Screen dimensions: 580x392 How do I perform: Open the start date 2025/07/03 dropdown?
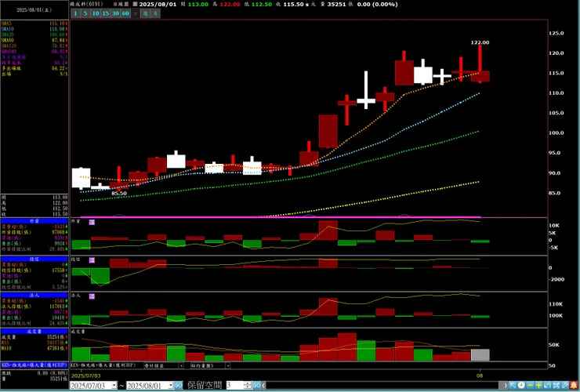point(114,386)
